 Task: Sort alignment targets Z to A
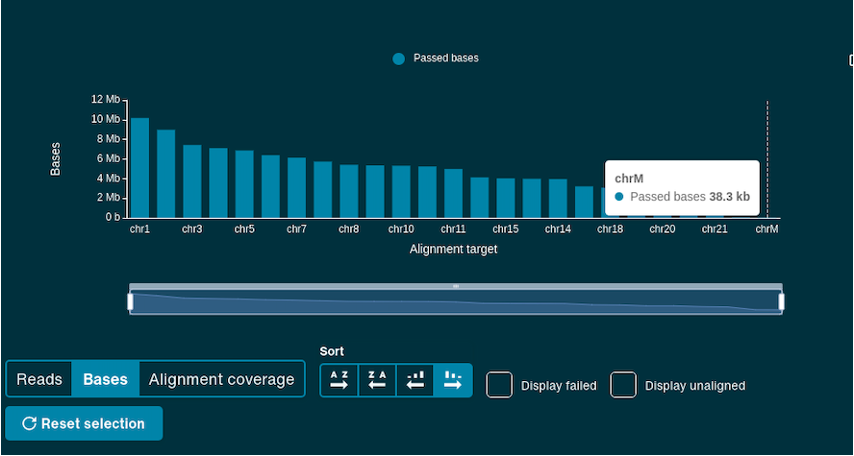(x=377, y=380)
